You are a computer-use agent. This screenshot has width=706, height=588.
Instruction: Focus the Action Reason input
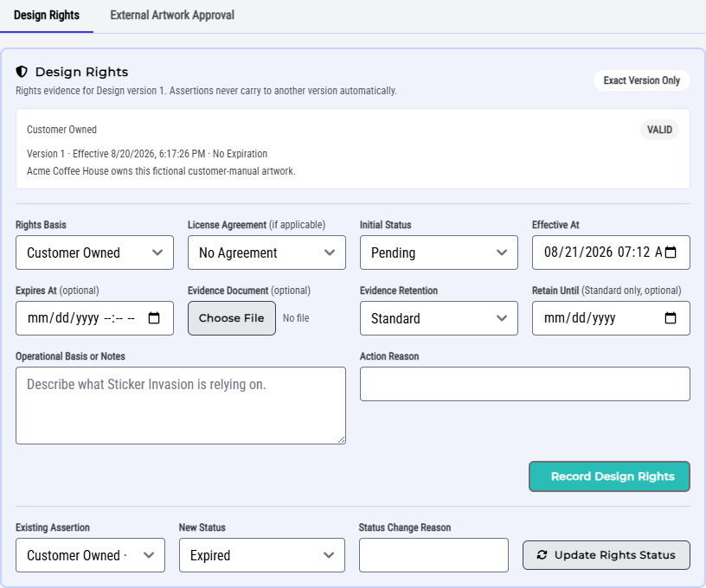(x=524, y=384)
